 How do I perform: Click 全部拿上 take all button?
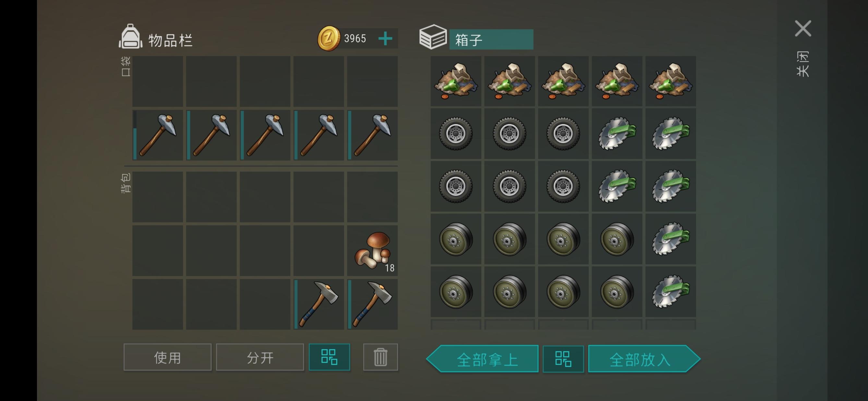[x=483, y=359]
